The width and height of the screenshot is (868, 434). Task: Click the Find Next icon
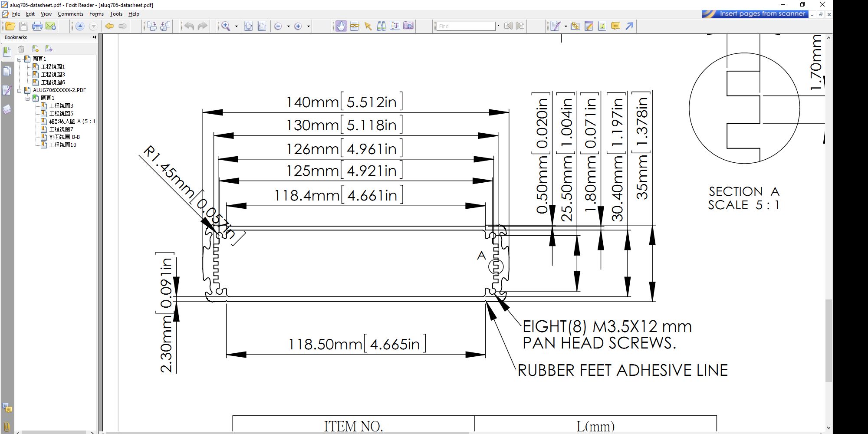coord(520,26)
